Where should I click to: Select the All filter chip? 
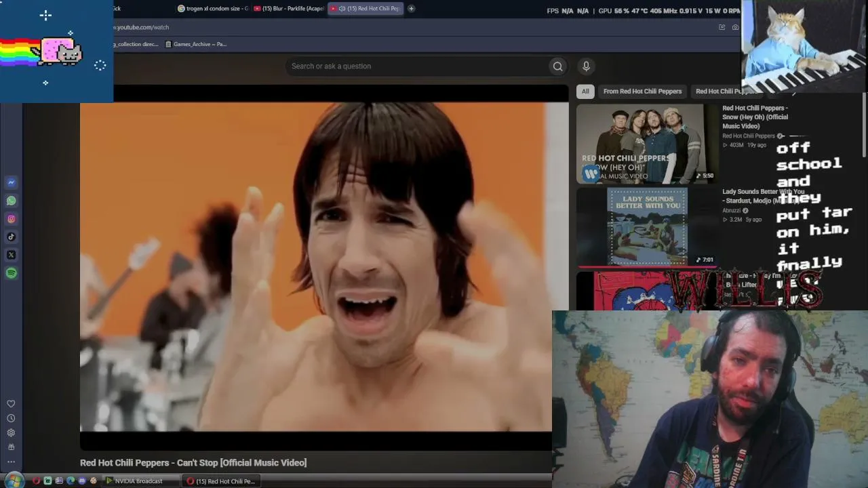point(585,91)
